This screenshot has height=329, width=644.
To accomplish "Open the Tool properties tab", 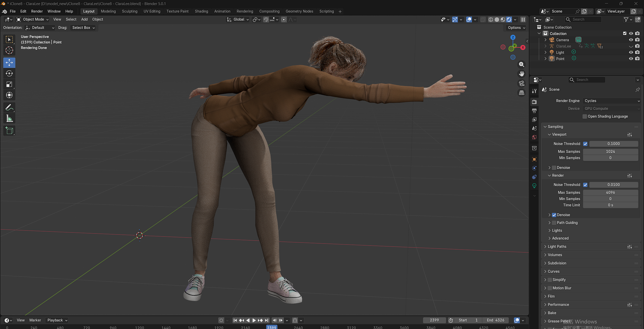I will tap(535, 91).
